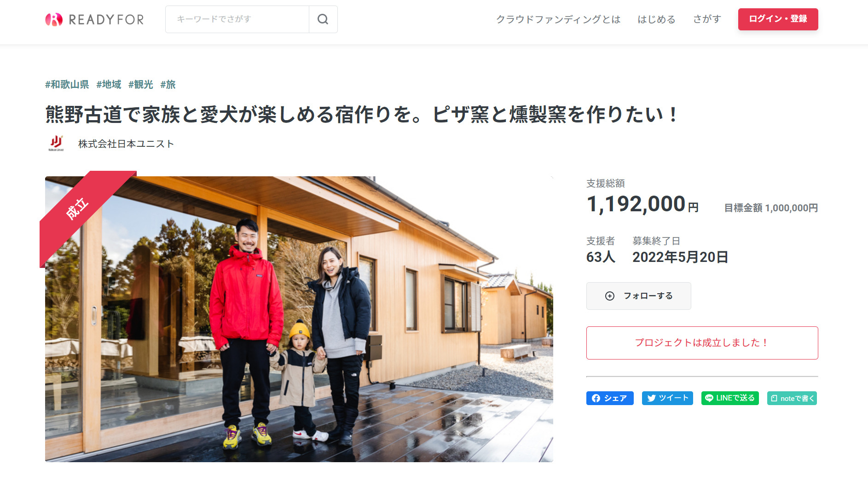Click the READYFOR logo icon
The width and height of the screenshot is (868, 499).
pyautogui.click(x=54, y=19)
